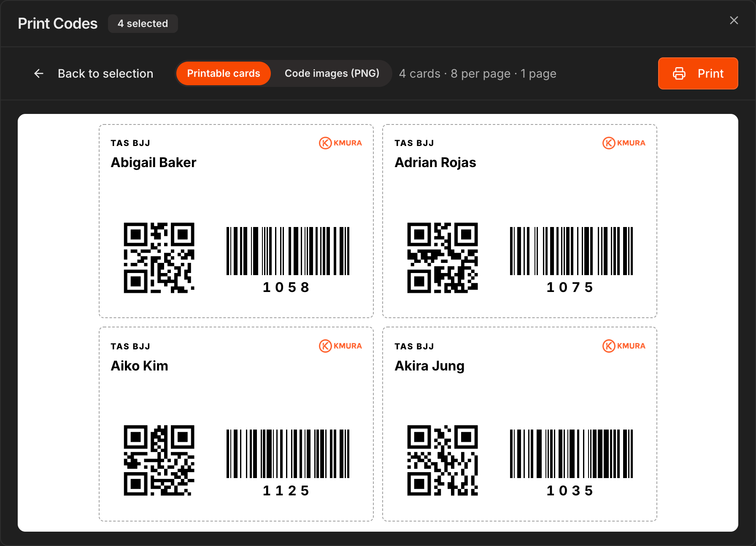Click Adrian Rojas's QR code
Viewport: 756px width, 546px height.
pos(443,258)
